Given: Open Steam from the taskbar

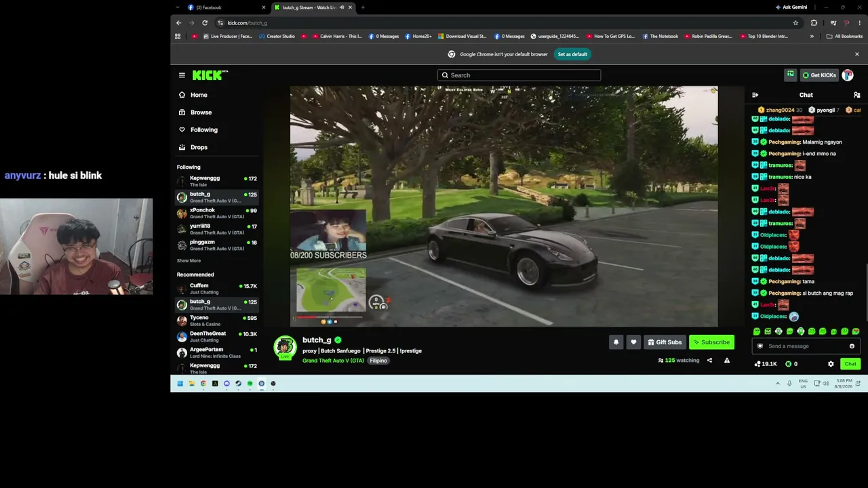Looking at the screenshot, I should coord(238,384).
